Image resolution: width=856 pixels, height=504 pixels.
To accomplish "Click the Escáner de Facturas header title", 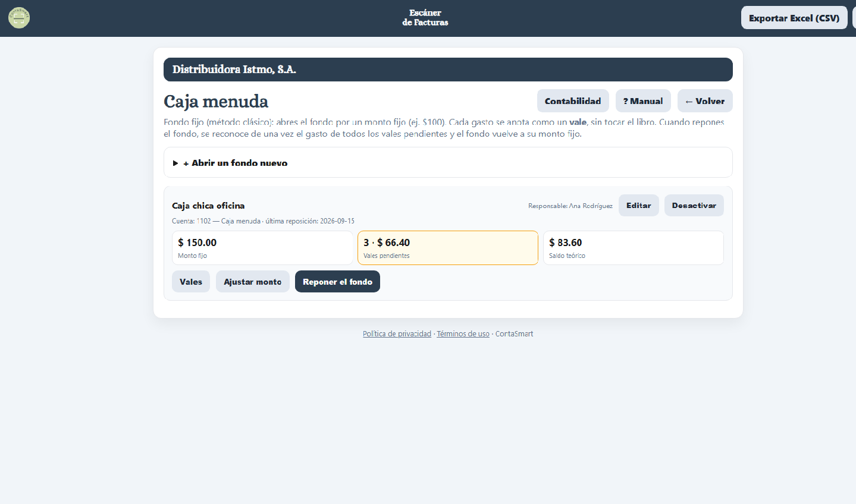I will (x=425, y=18).
